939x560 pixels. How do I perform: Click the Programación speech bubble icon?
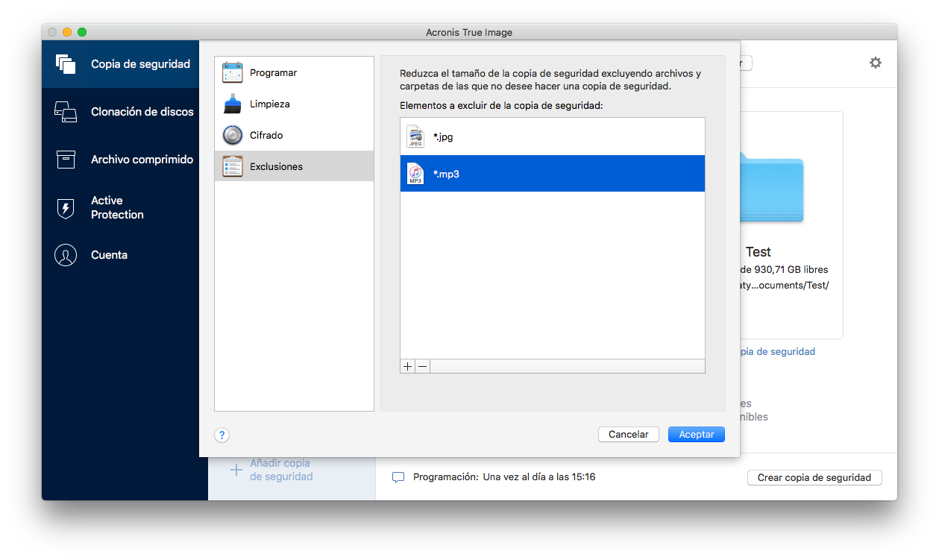398,477
